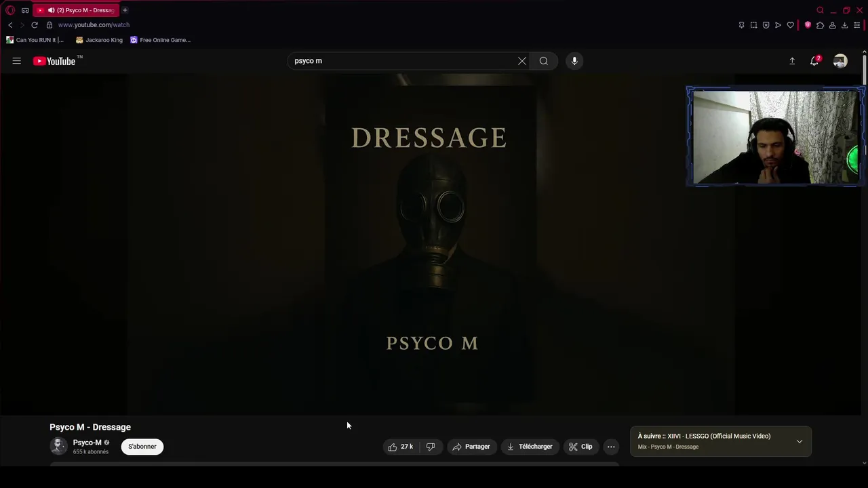The image size is (868, 488).
Task: Click the Psyco M - Dressage video title
Action: pos(90,427)
